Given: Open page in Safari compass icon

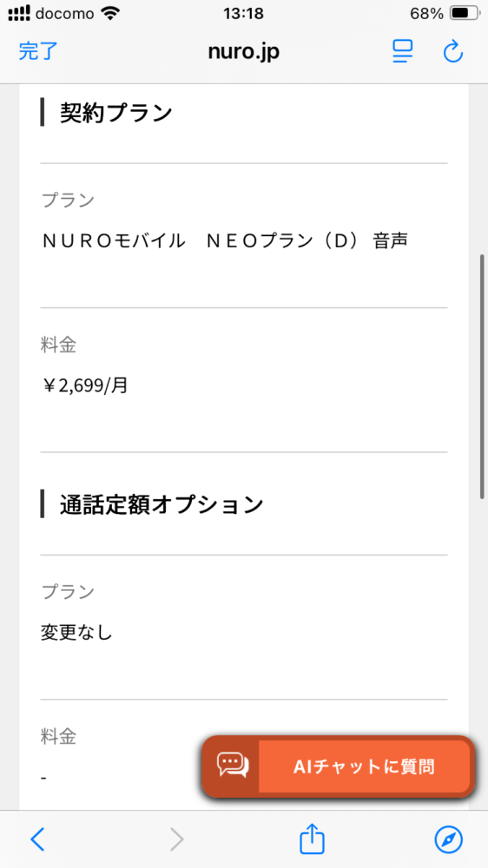Looking at the screenshot, I should (x=448, y=839).
